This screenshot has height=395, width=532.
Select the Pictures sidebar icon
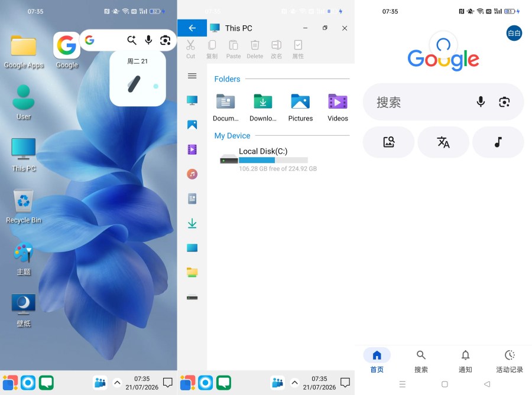(192, 125)
